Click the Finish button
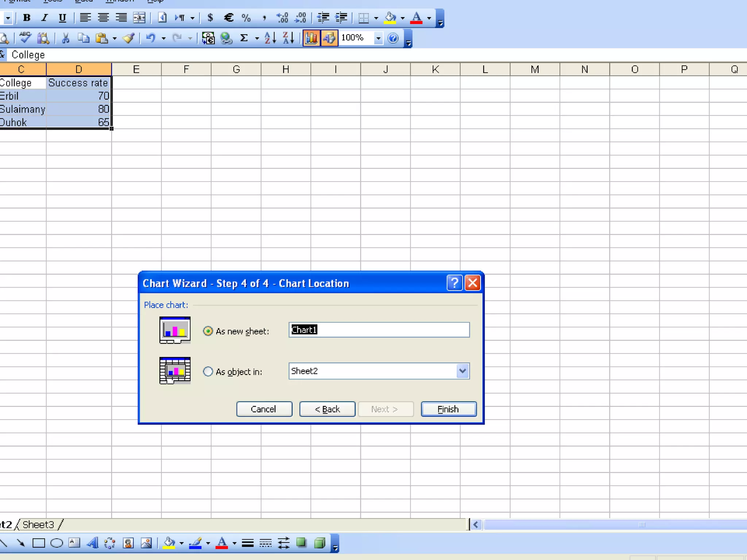The image size is (747, 560). coord(448,409)
